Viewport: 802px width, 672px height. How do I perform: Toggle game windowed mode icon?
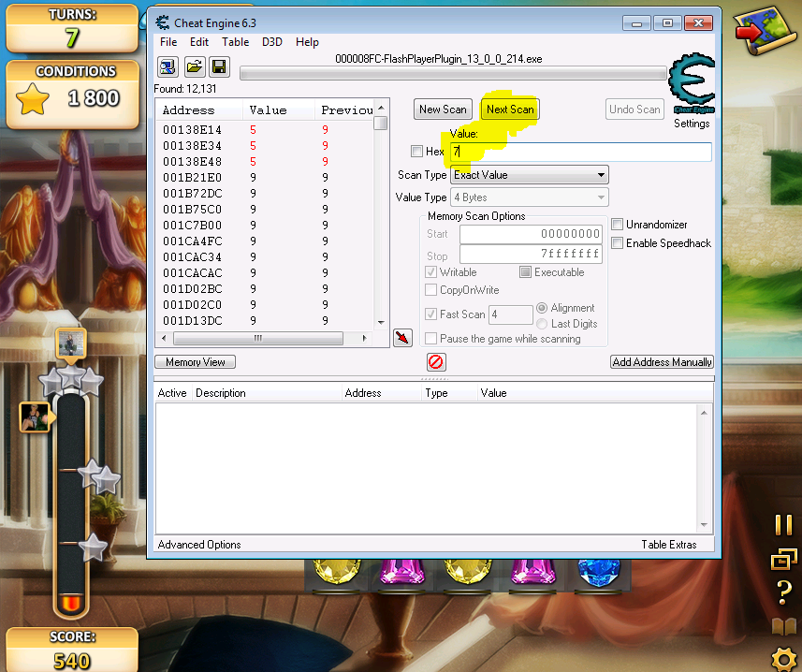783,559
